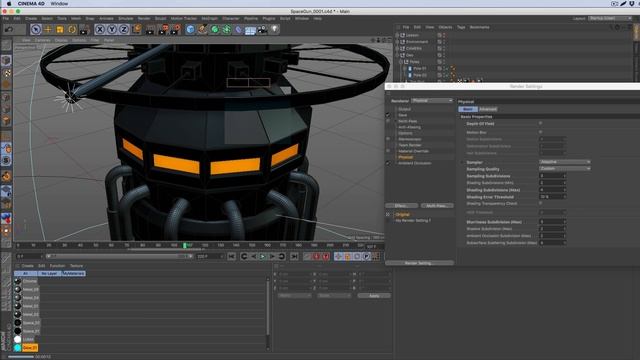Switch to Advanced tab in Physical settings
Viewport: 640px width, 360px height.
point(488,109)
